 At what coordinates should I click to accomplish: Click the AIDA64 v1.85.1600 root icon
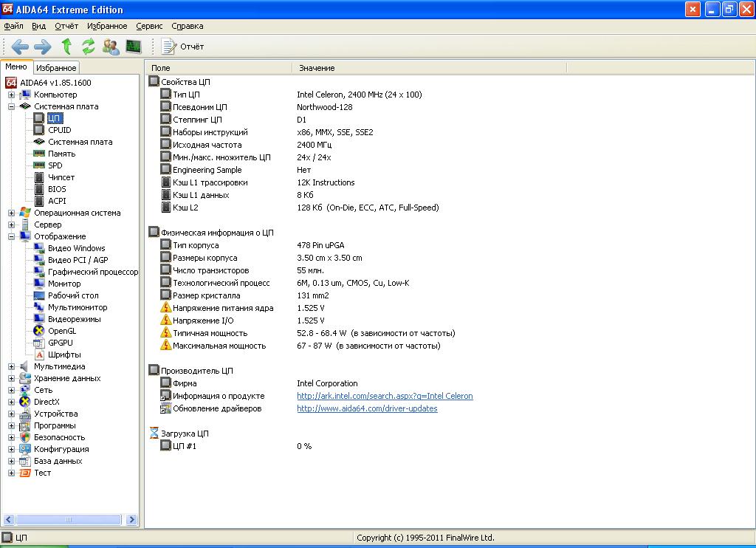pyautogui.click(x=11, y=83)
